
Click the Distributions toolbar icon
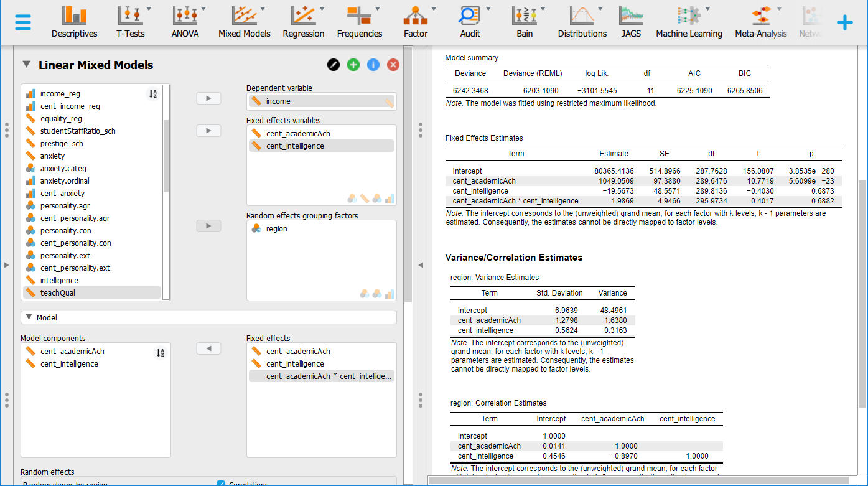point(582,17)
